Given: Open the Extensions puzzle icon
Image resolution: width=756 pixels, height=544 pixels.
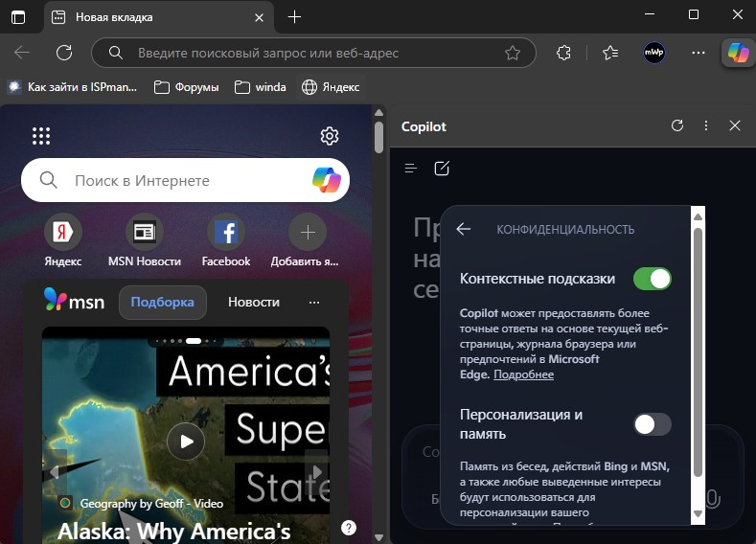Looking at the screenshot, I should pos(563,53).
